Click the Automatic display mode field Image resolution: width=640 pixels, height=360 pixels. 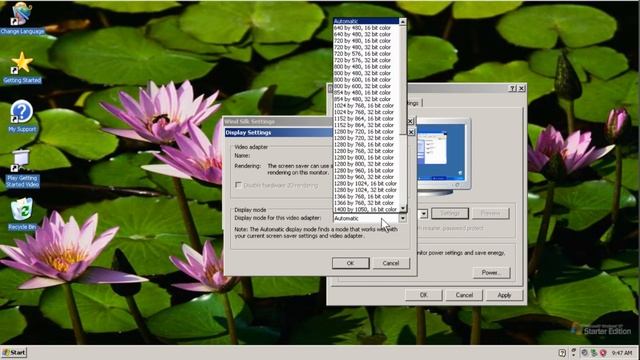366,218
